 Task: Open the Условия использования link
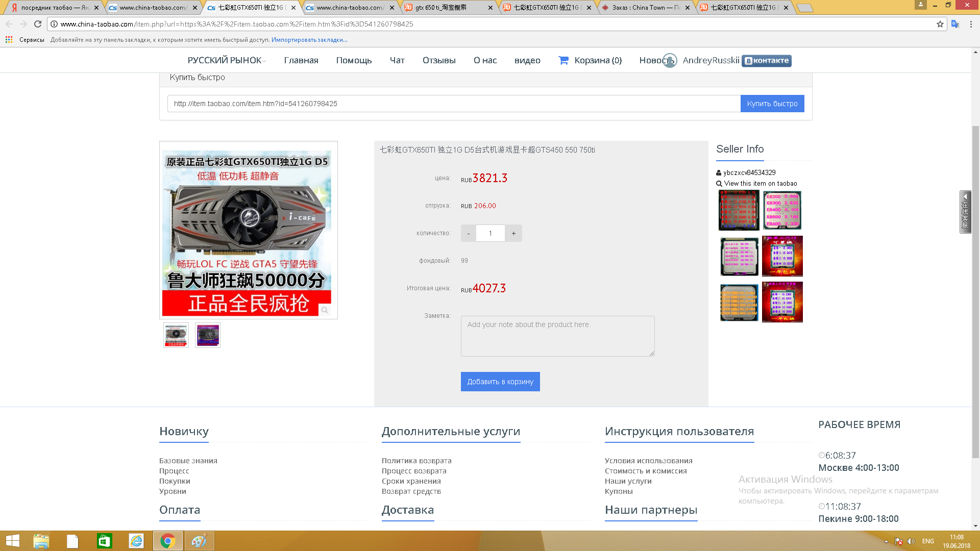point(649,461)
